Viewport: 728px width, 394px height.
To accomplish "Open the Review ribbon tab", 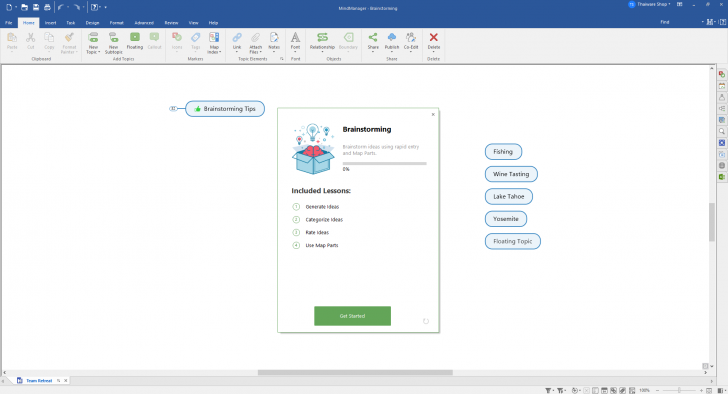I will [x=171, y=23].
